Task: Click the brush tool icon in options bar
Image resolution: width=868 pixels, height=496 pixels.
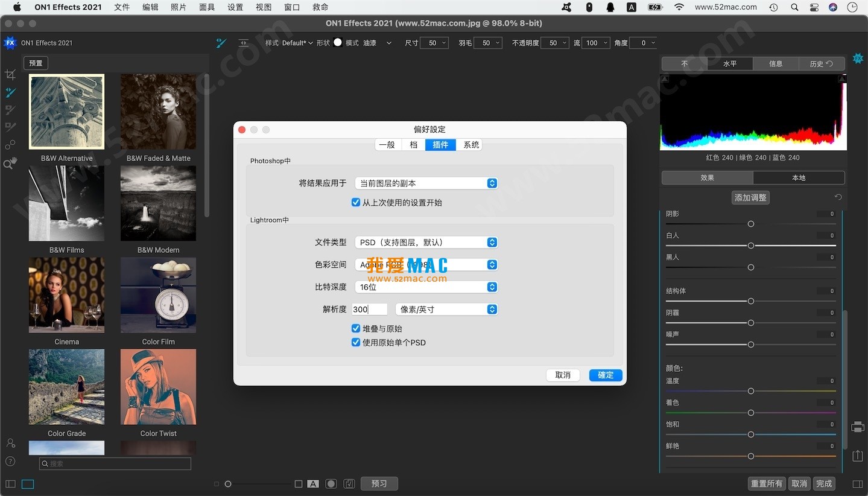Action: click(x=221, y=43)
